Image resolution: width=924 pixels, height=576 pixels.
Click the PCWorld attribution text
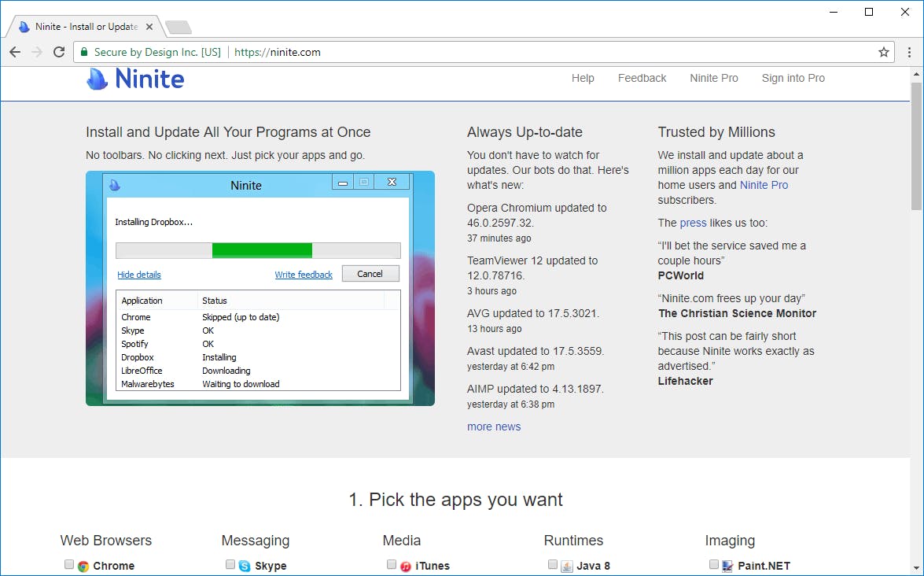point(681,275)
